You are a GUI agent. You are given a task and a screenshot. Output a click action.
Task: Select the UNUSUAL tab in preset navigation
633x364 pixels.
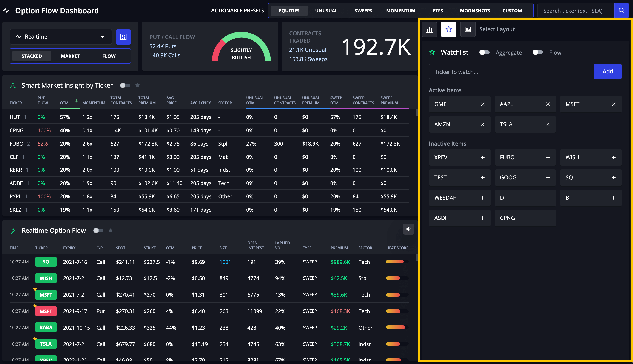[327, 10]
